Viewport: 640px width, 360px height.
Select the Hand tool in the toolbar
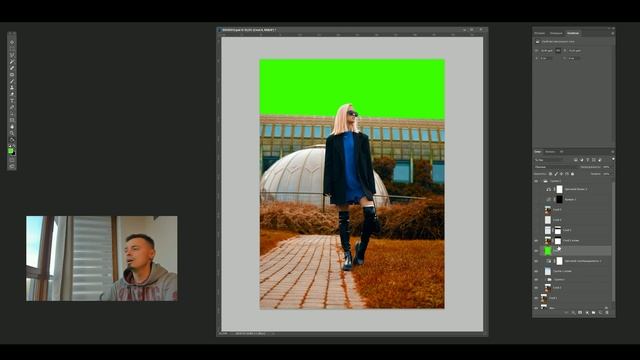12,126
